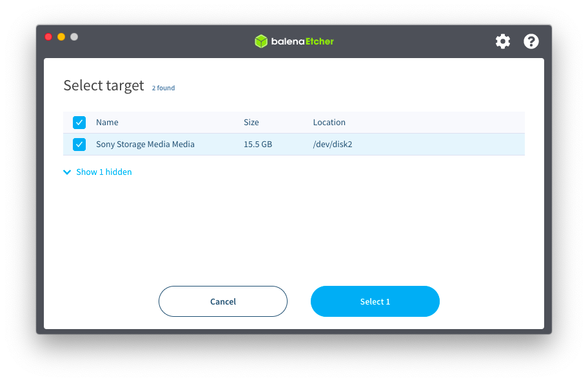
Task: Click the Show 1 hidden link text
Action: [104, 172]
